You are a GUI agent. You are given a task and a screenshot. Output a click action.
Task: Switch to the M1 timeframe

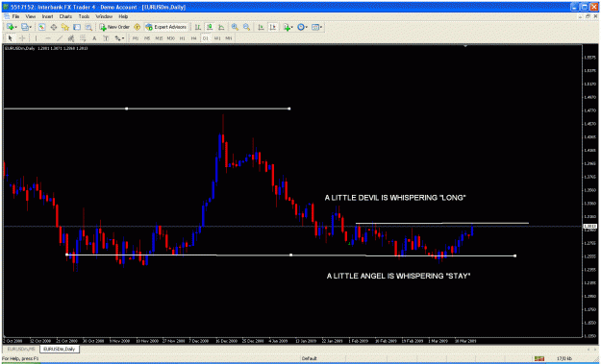(136, 38)
